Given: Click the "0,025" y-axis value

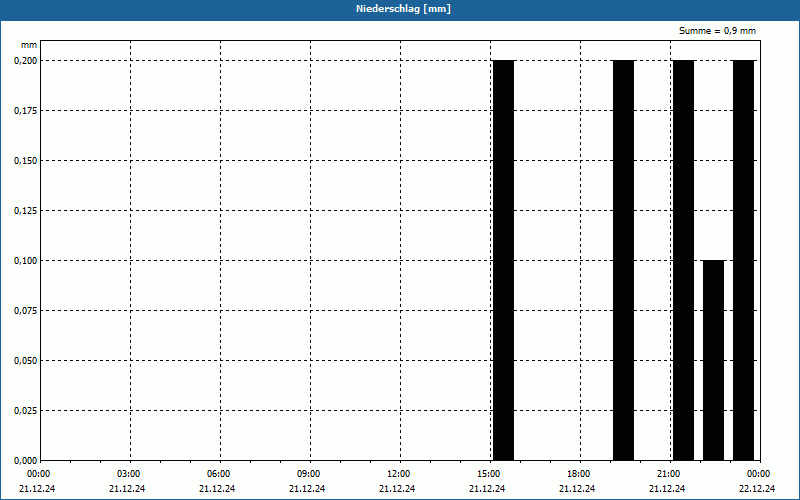Looking at the screenshot, I should [26, 411].
